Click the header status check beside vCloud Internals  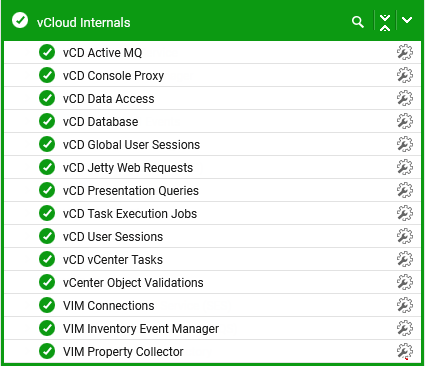click(x=20, y=20)
